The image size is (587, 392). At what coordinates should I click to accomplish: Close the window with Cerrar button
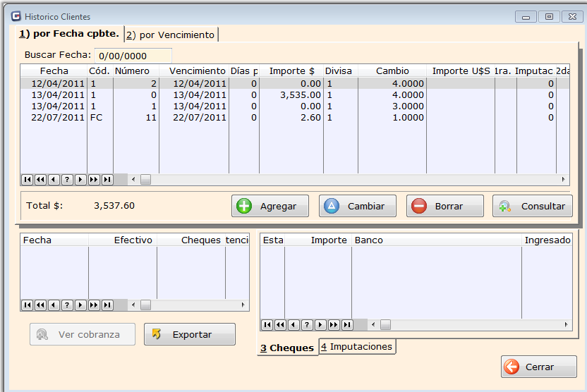[539, 367]
